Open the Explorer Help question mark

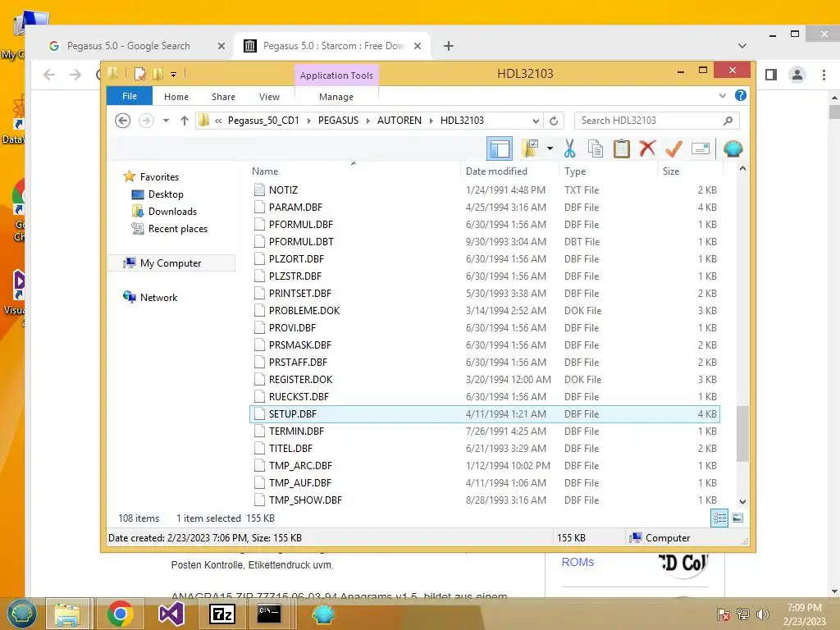741,95
